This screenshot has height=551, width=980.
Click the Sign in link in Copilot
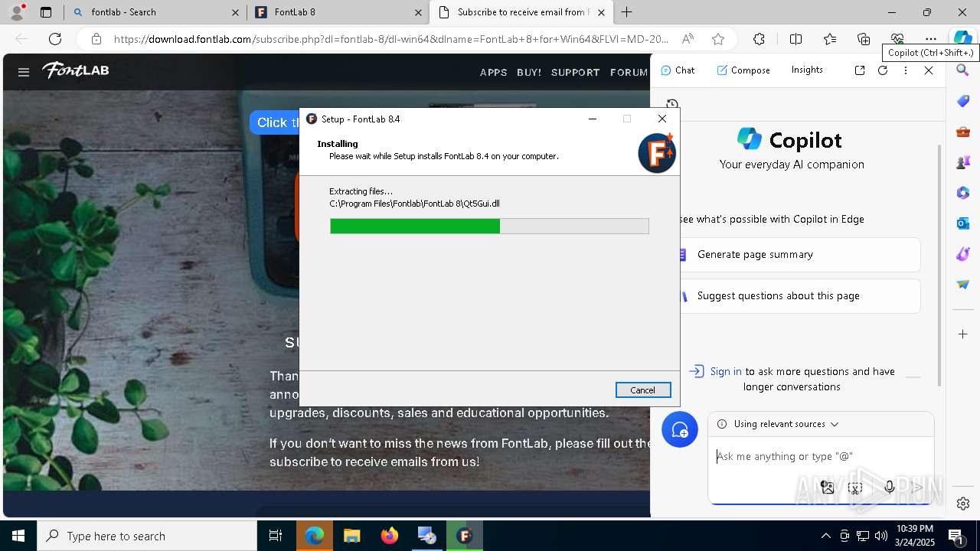click(726, 371)
